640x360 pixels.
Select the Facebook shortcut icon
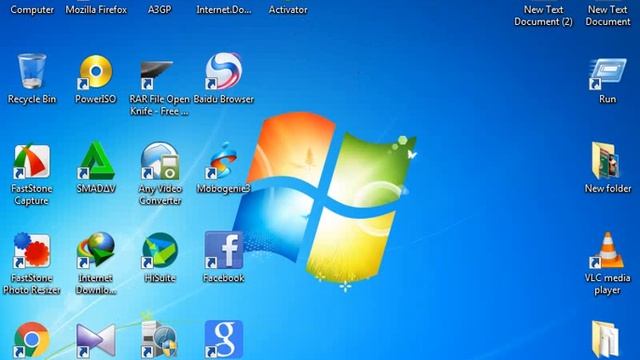coord(224,250)
